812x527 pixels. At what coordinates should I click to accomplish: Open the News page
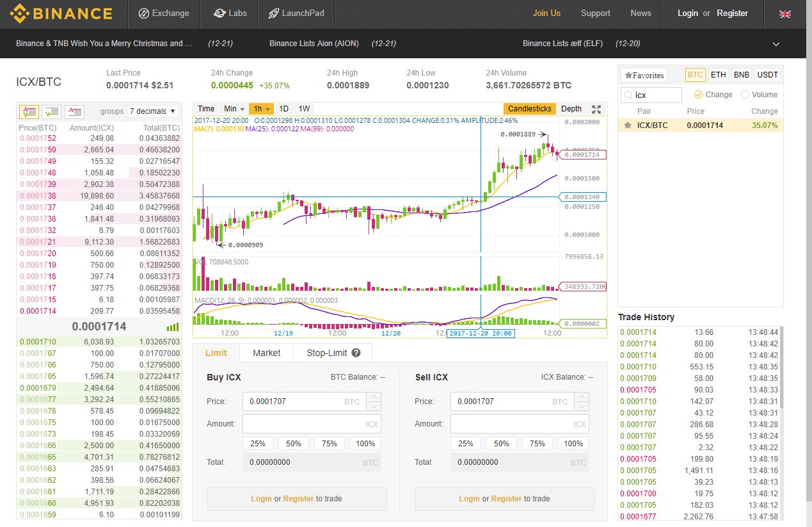click(x=641, y=13)
